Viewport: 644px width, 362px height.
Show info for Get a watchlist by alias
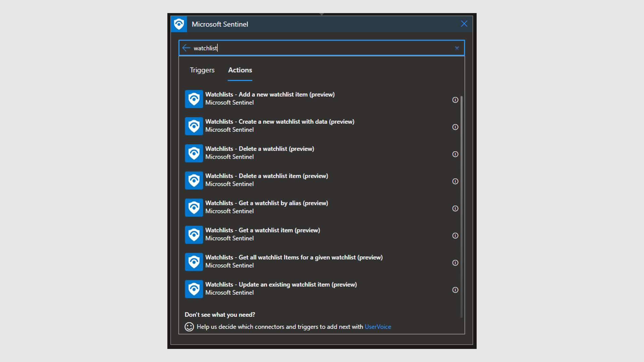click(455, 208)
